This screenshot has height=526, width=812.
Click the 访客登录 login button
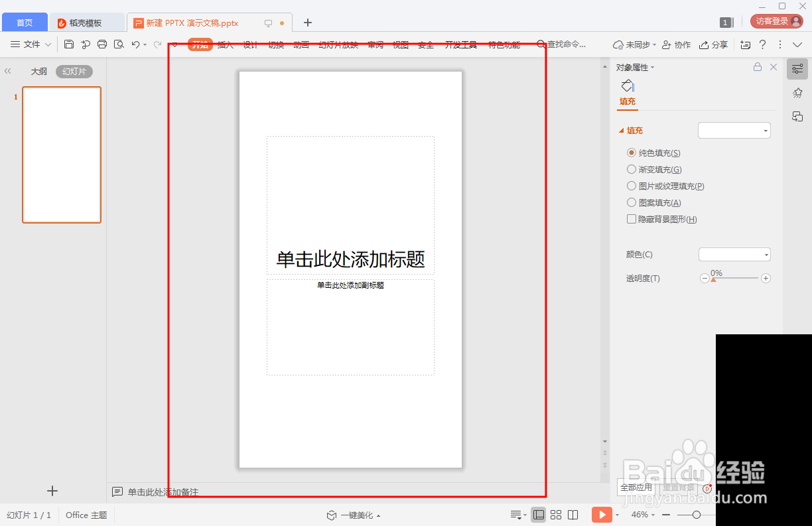click(776, 21)
